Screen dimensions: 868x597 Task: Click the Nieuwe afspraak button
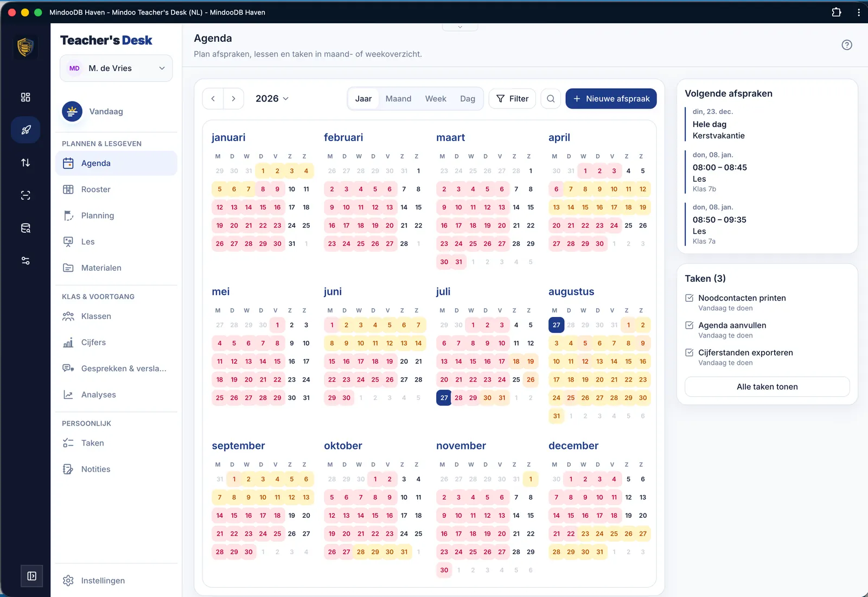[x=611, y=99]
